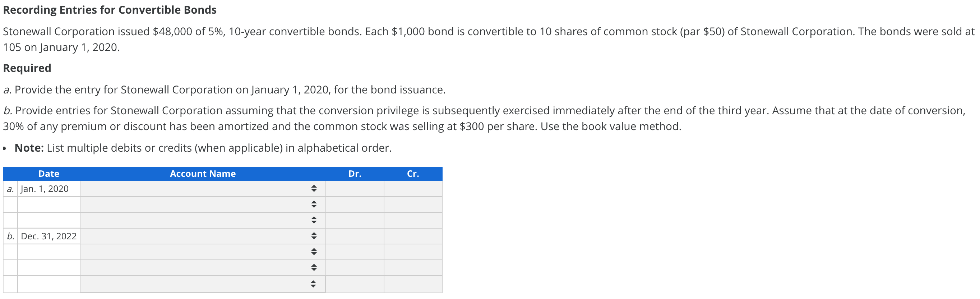Click the Dr. field for the Dec. 31, 2022 row
This screenshot has width=980, height=299.
pyautogui.click(x=354, y=236)
